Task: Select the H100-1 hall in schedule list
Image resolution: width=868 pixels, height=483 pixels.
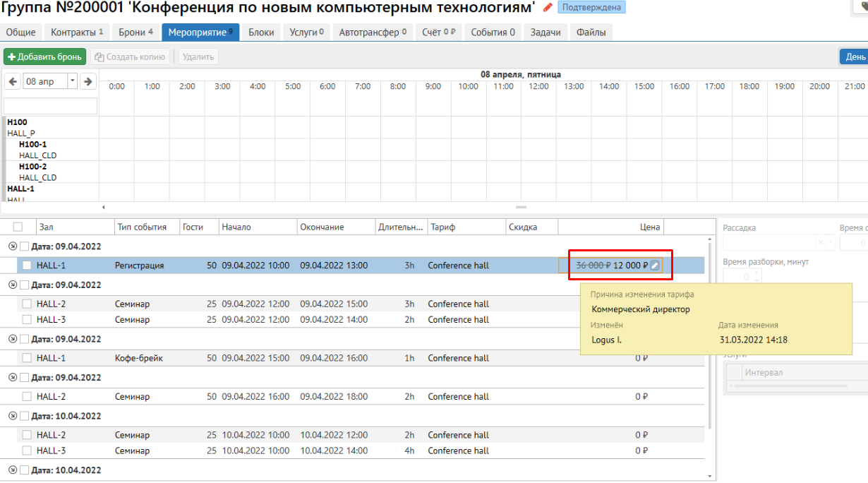Action: pos(32,144)
